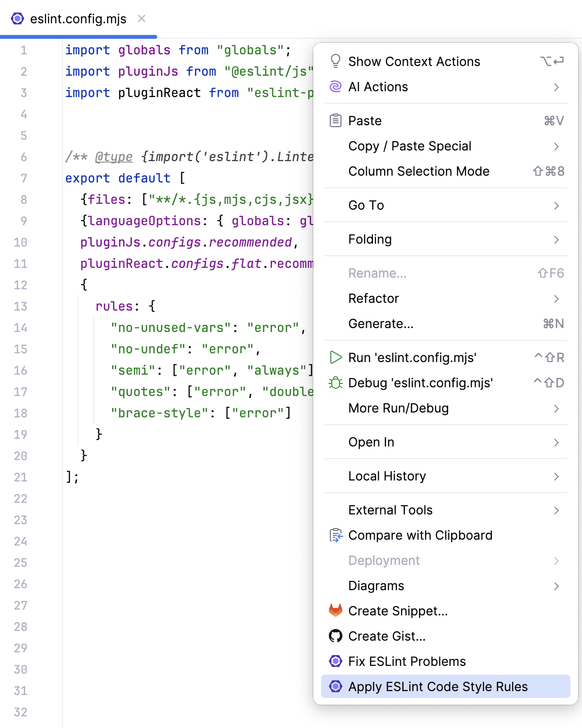Click the ESLint icon beside Fix ESLint Problems
This screenshot has width=582, height=728.
click(x=335, y=661)
